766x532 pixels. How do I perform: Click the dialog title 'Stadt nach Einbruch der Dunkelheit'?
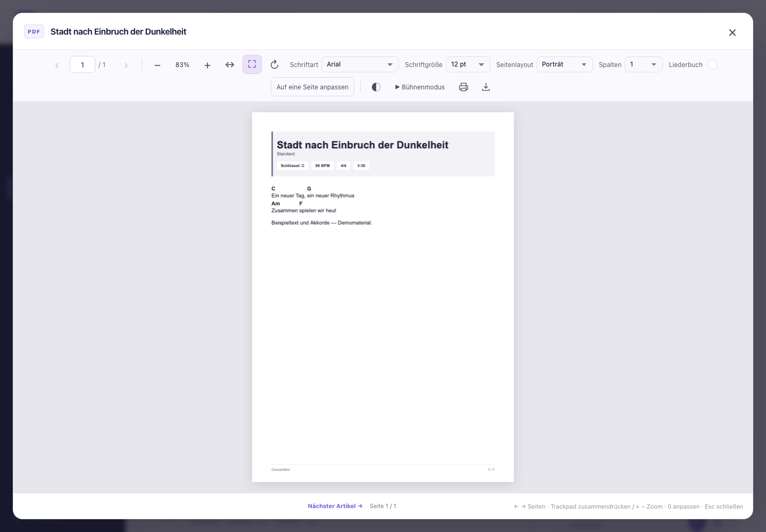coord(119,32)
